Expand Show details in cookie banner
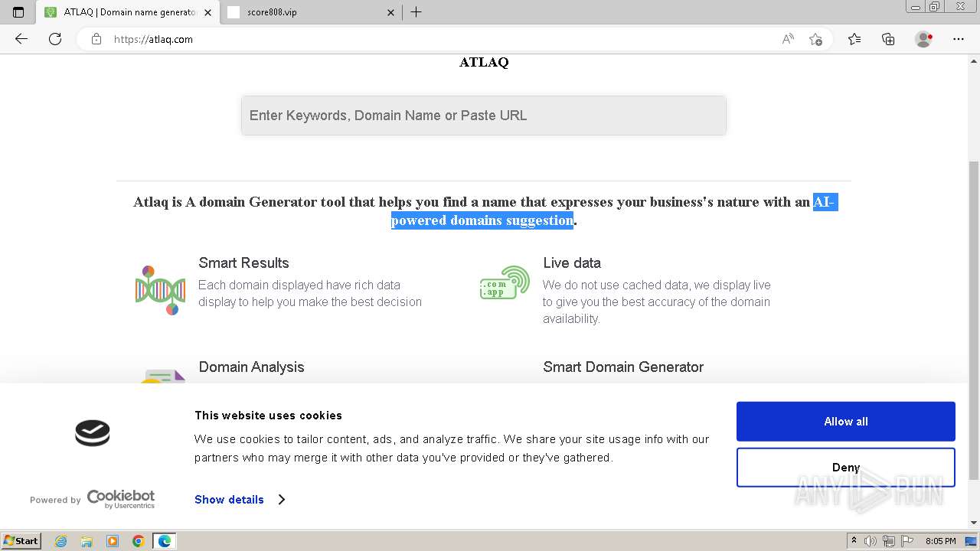The height and width of the screenshot is (551, 980). pos(240,500)
